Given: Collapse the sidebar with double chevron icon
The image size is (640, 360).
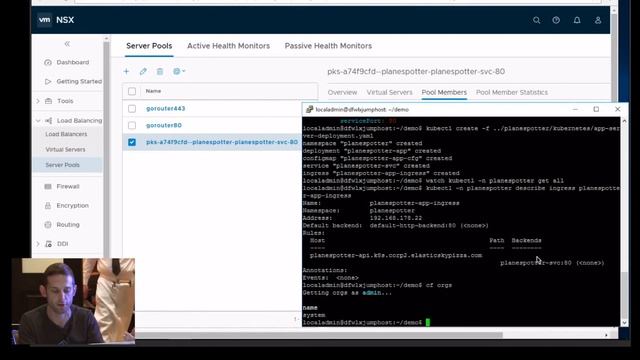Looking at the screenshot, I should 67,44.
